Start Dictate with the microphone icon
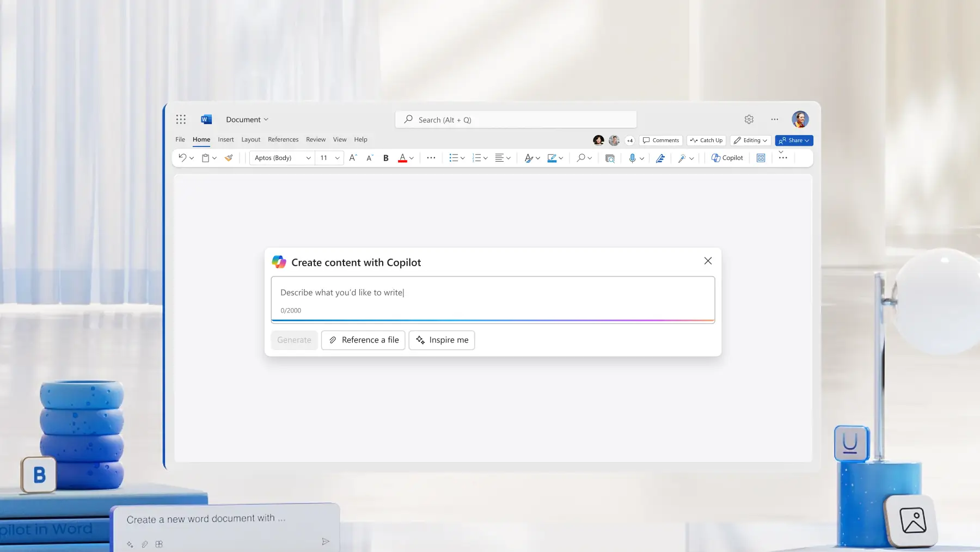 [x=632, y=158]
